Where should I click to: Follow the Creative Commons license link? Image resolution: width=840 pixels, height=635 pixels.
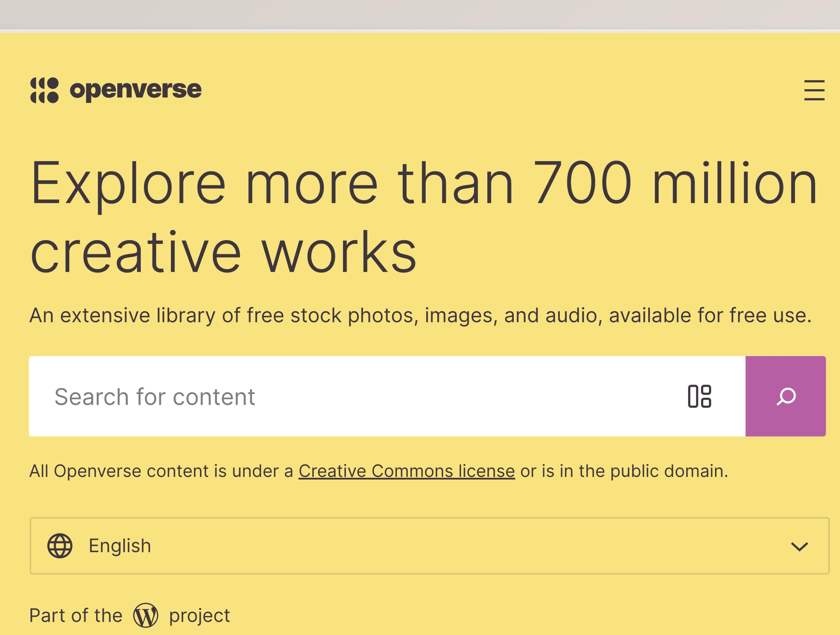tap(406, 471)
